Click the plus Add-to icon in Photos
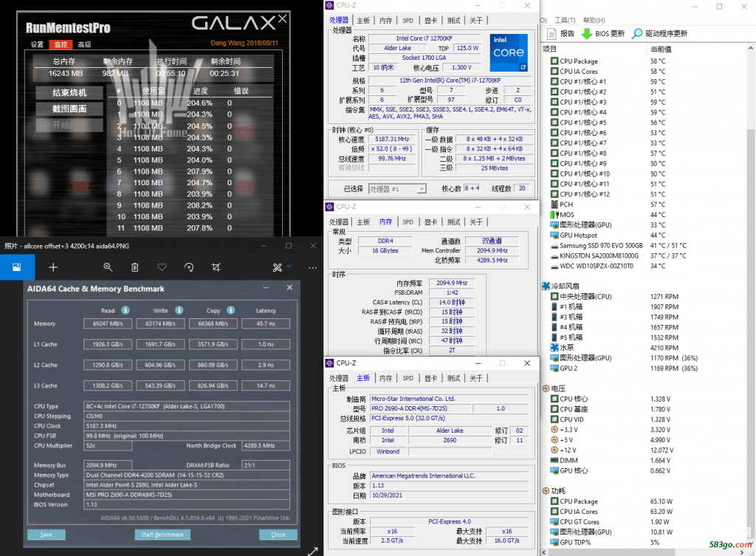This screenshot has width=756, height=556. 53,267
